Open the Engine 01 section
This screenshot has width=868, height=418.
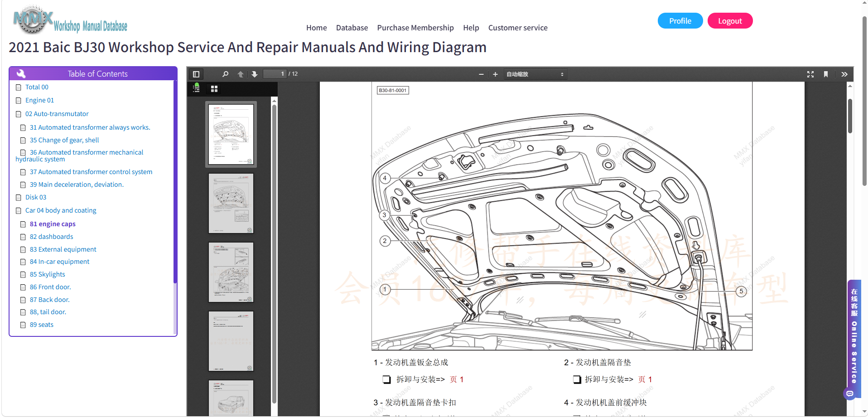[39, 100]
